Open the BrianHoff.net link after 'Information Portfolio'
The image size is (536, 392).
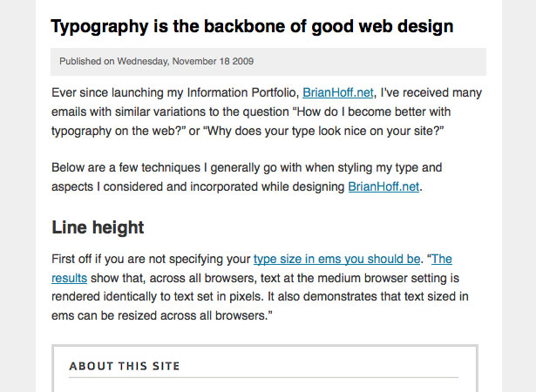click(338, 92)
